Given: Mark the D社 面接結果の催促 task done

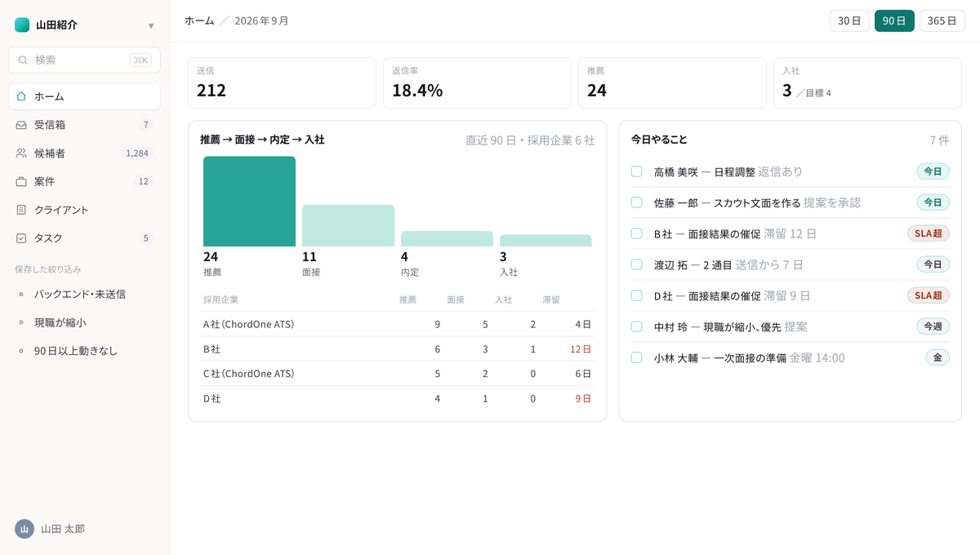Looking at the screenshot, I should tap(637, 295).
